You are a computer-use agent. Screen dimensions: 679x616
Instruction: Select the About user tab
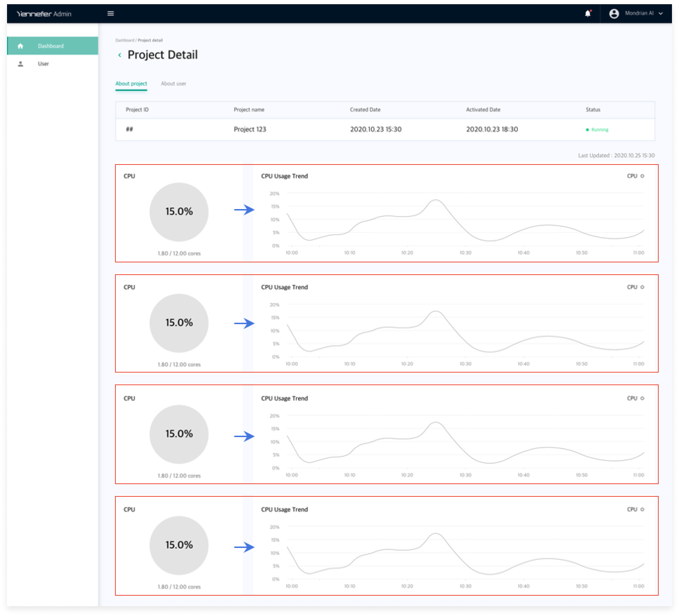pos(173,83)
